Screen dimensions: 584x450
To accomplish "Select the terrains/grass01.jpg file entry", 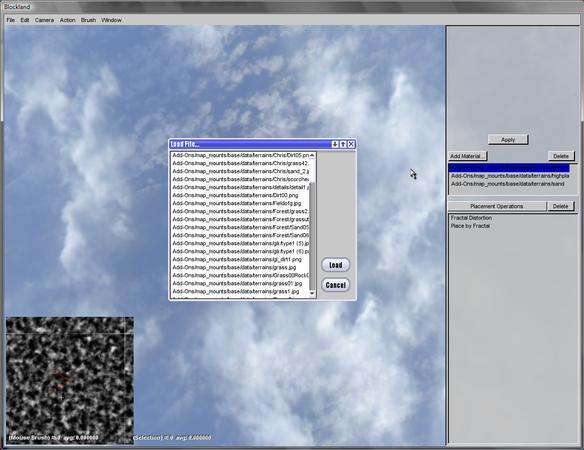I will [241, 283].
